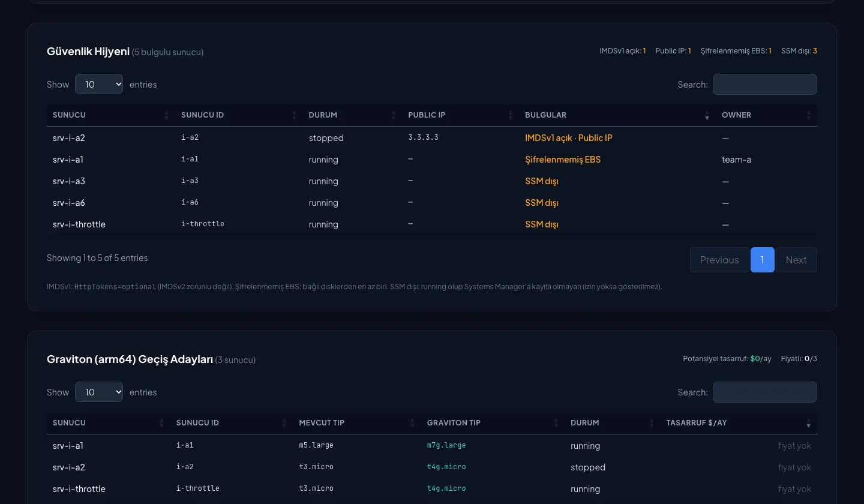Go to Previous page of security table
The height and width of the screenshot is (504, 864).
point(719,260)
